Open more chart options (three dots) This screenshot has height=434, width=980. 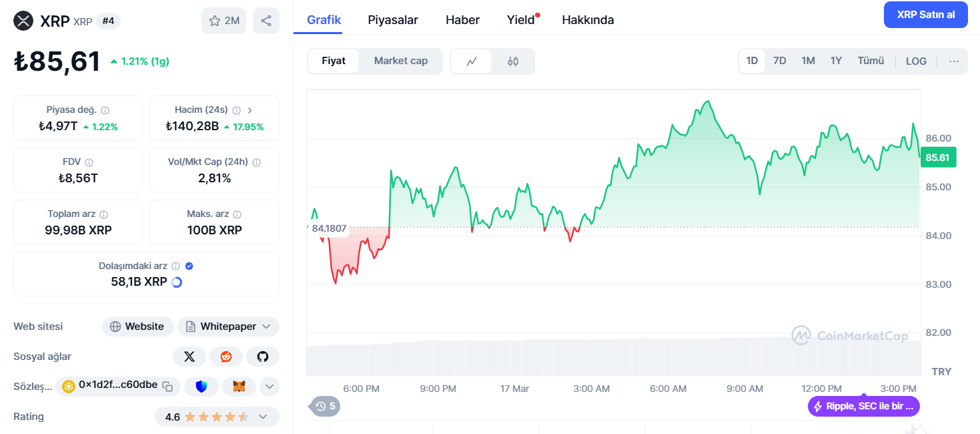coord(954,61)
